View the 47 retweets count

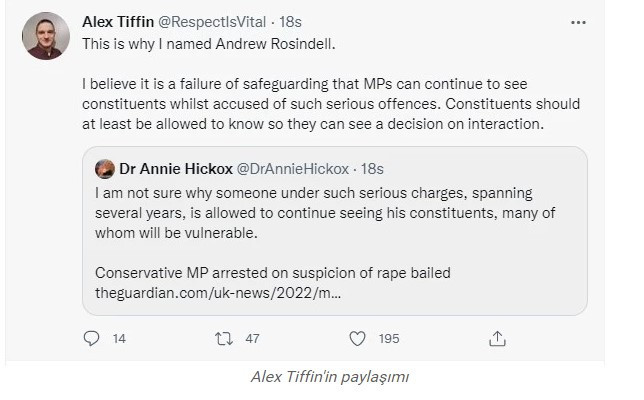pyautogui.click(x=255, y=339)
